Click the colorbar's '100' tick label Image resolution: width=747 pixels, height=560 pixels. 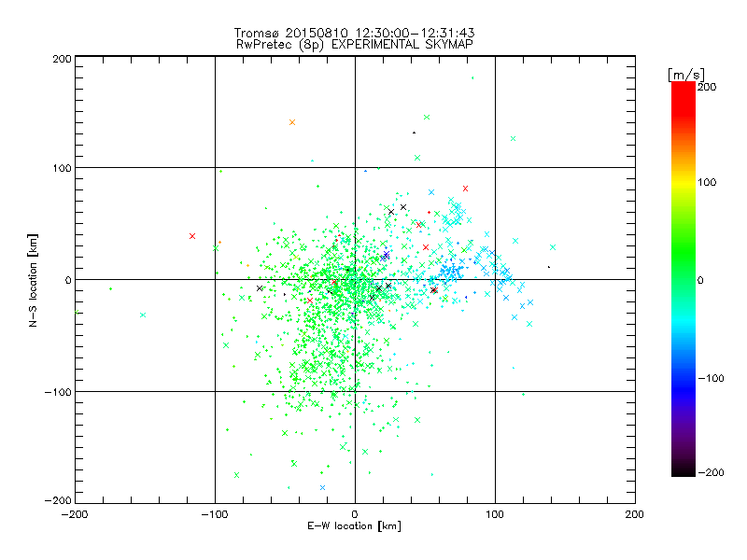click(707, 182)
